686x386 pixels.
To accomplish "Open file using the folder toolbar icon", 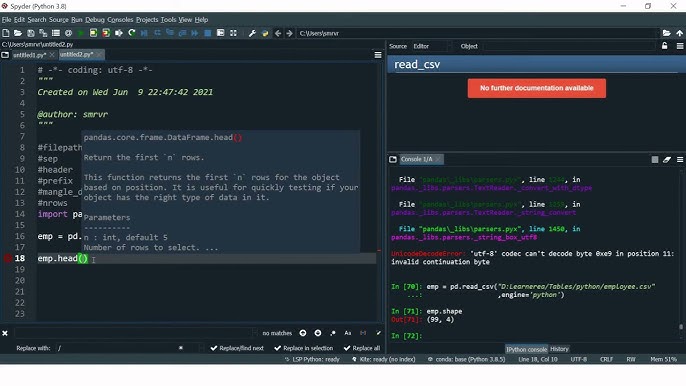I will (18, 33).
